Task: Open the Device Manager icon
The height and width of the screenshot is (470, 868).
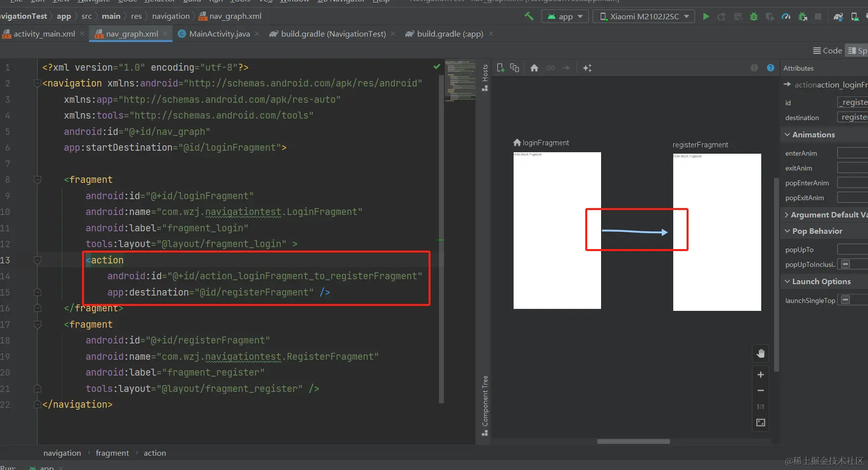Action: (x=855, y=16)
